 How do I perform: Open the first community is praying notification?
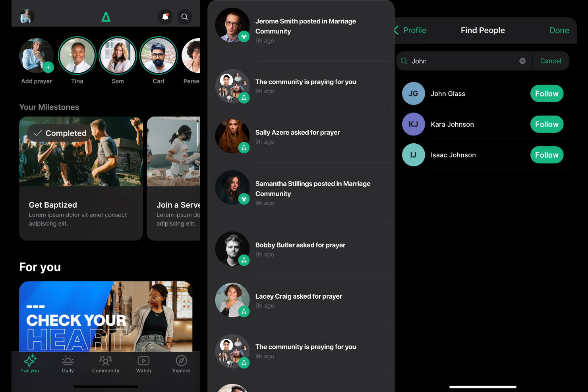301,86
